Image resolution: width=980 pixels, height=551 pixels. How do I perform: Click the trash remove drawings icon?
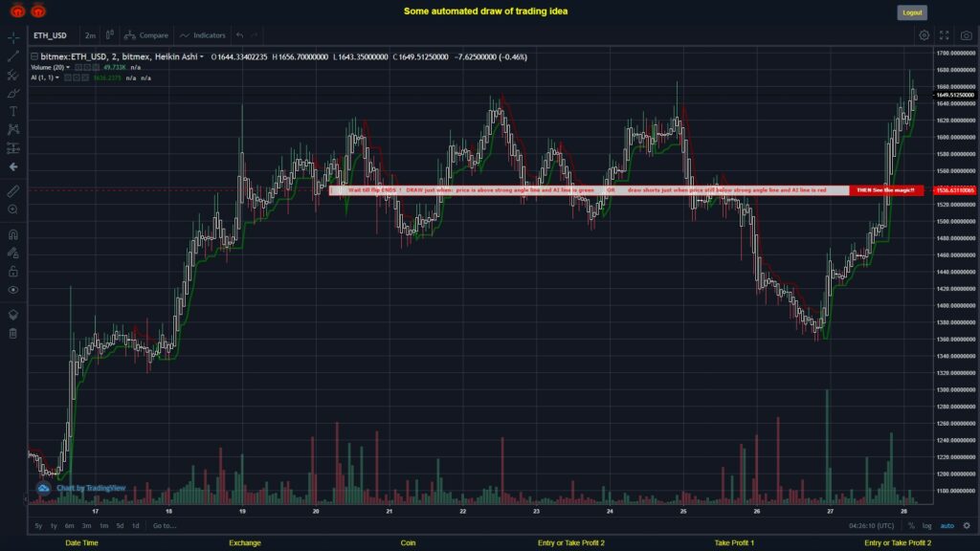[13, 334]
